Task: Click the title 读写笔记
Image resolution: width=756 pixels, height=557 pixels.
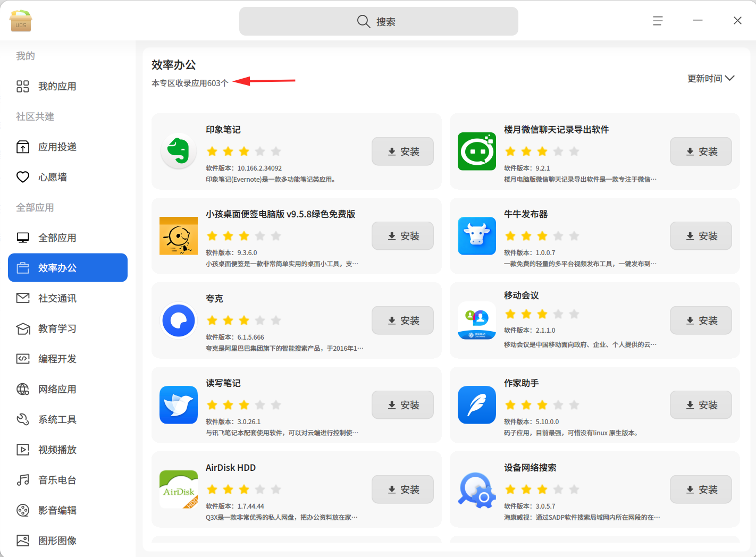Action: (x=223, y=383)
